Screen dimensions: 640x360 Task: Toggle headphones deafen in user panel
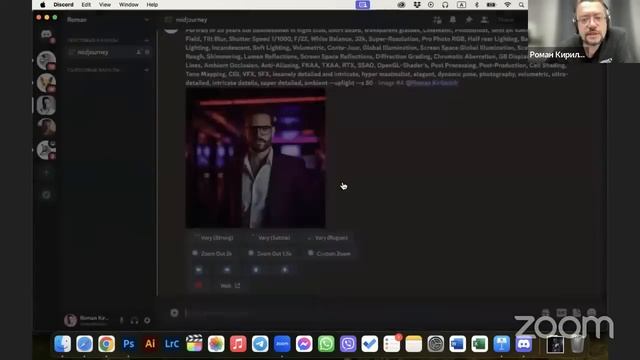pyautogui.click(x=134, y=320)
